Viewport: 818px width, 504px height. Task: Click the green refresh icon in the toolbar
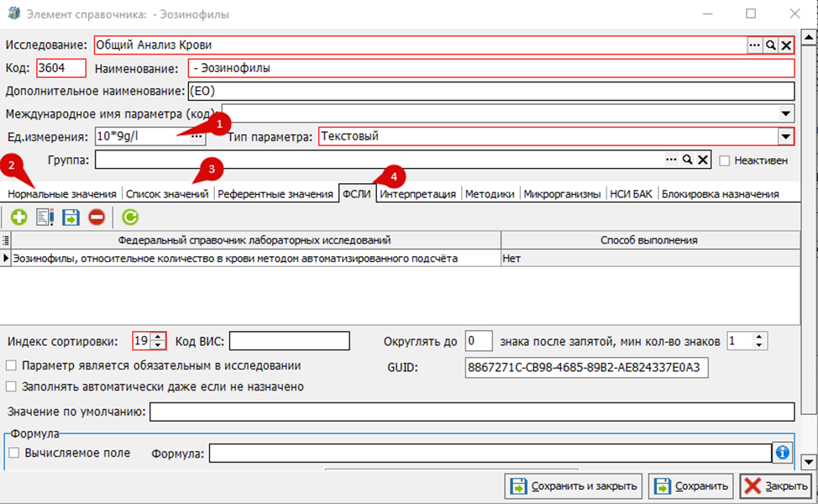130,217
